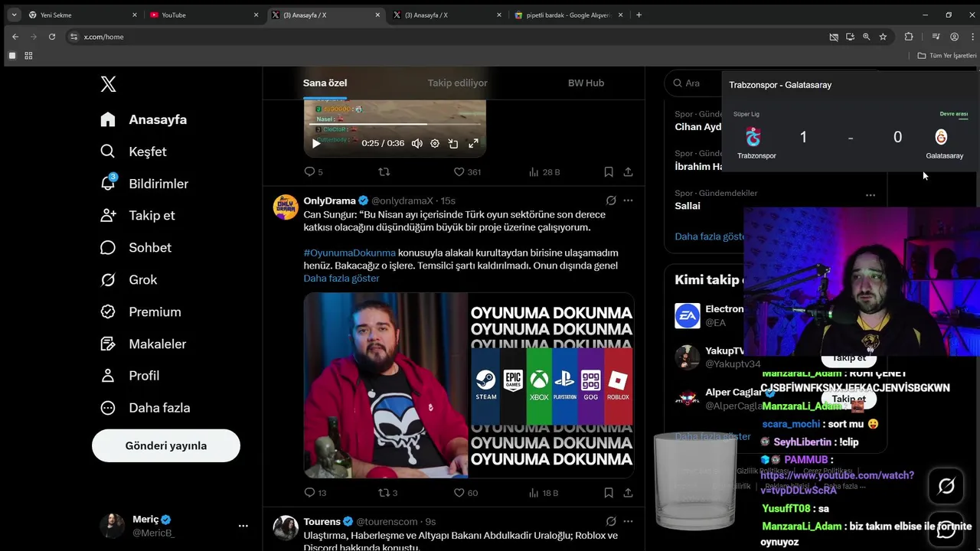
Task: Switch to the YouTube browser tab
Action: click(x=204, y=15)
